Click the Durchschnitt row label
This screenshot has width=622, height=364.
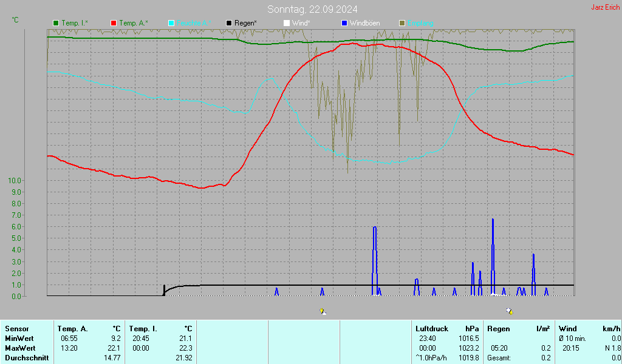pos(26,358)
